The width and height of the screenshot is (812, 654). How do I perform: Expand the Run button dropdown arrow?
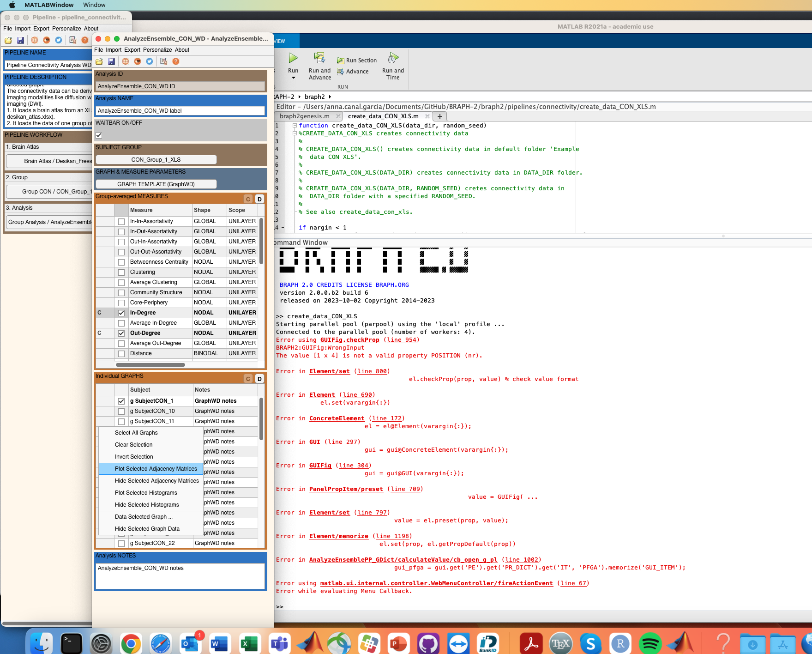(293, 78)
